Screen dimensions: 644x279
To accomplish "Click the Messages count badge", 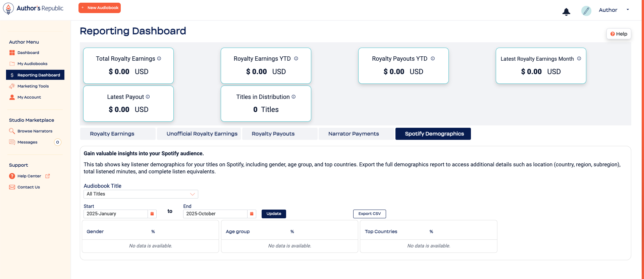I will [x=58, y=142].
